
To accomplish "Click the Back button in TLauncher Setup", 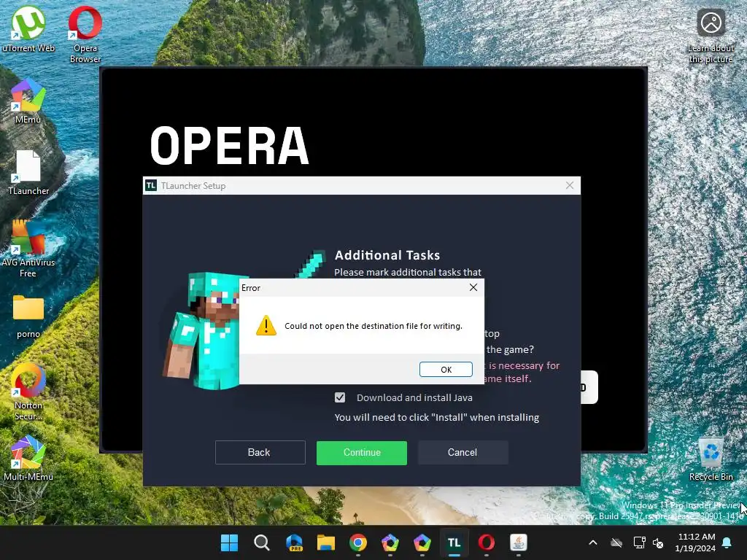I will pyautogui.click(x=260, y=452).
